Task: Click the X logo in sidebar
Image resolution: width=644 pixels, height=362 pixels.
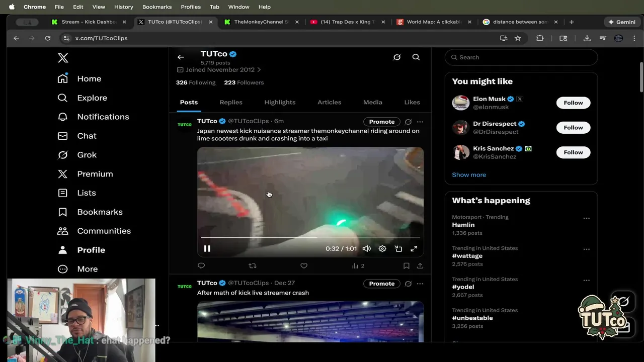Action: click(63, 58)
